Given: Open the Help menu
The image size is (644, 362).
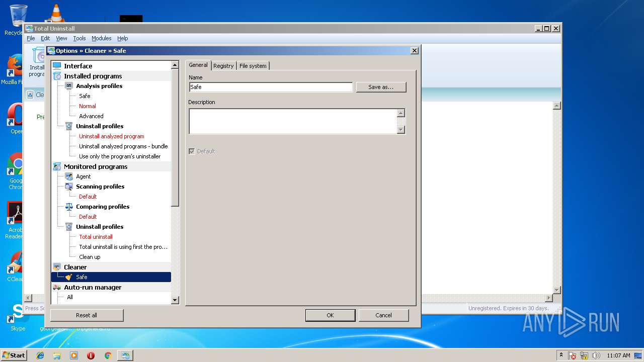Looking at the screenshot, I should [123, 38].
